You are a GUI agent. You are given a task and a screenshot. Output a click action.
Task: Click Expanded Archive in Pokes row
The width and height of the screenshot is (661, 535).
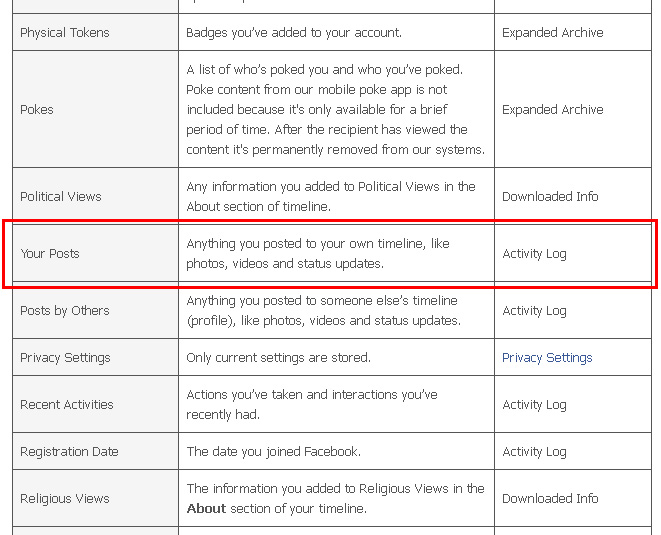pos(552,110)
